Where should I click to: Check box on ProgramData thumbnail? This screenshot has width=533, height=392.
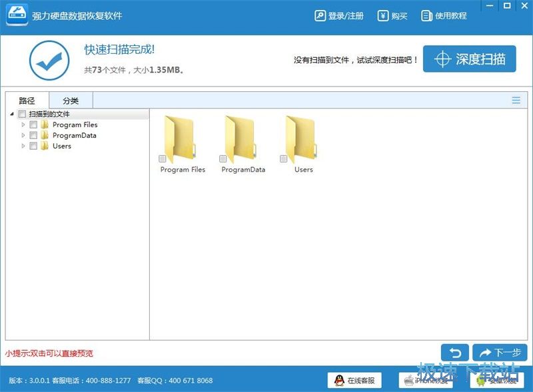tap(223, 158)
